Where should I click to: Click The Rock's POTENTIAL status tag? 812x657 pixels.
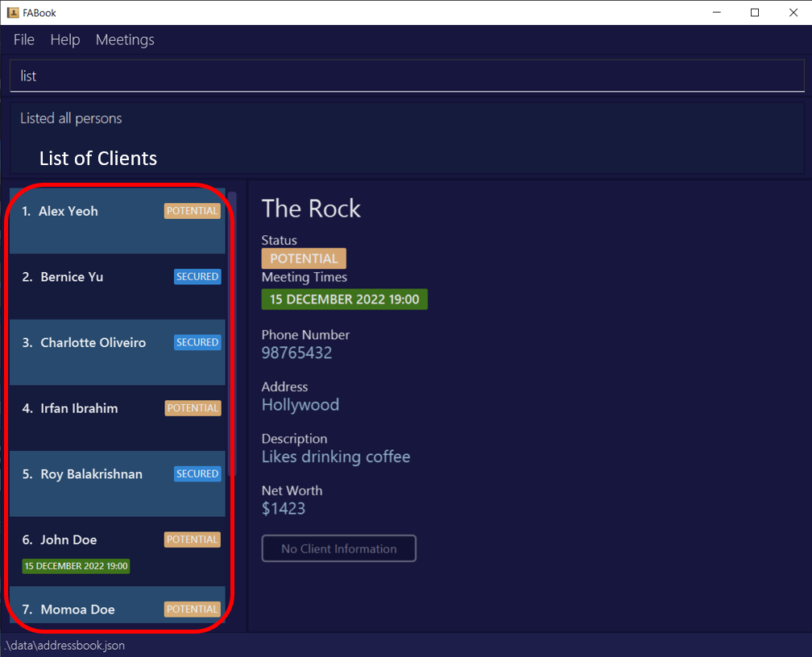point(304,258)
